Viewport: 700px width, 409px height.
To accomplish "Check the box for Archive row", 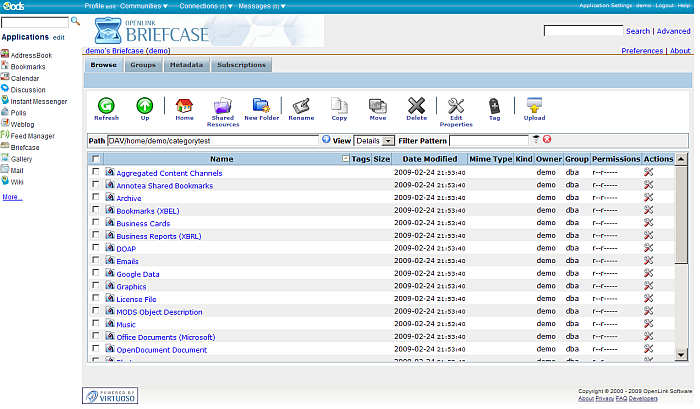I will 96,198.
